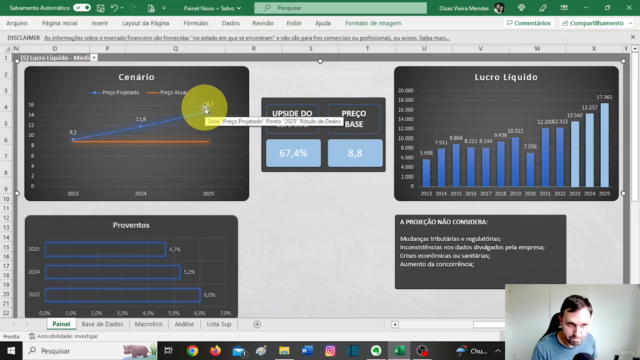Follow the Saiba mais disclaimer link
Screen dimensions: 640x360
(x=435, y=38)
